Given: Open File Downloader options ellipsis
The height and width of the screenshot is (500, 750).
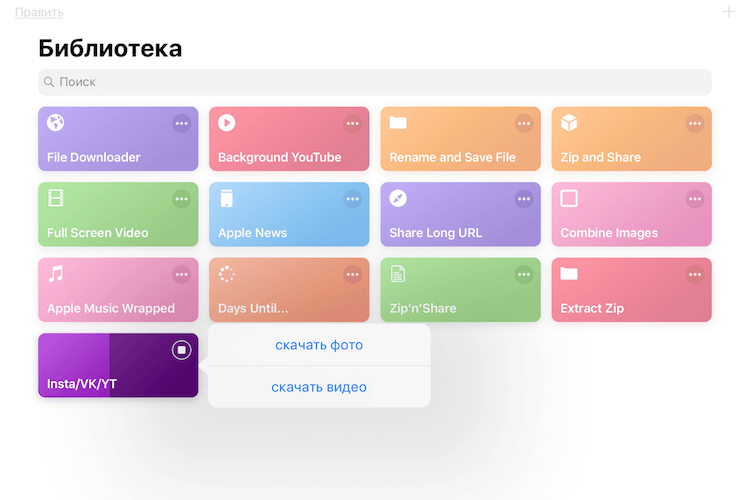Looking at the screenshot, I should point(181,124).
